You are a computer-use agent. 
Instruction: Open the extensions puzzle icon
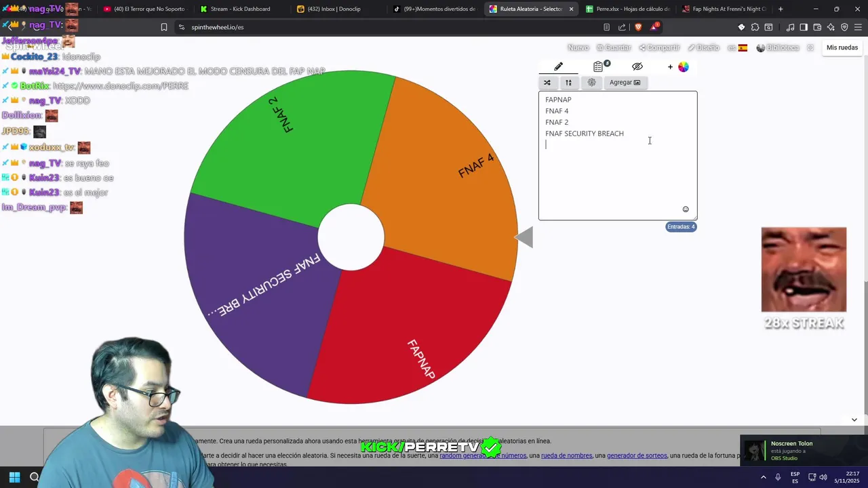(x=755, y=27)
